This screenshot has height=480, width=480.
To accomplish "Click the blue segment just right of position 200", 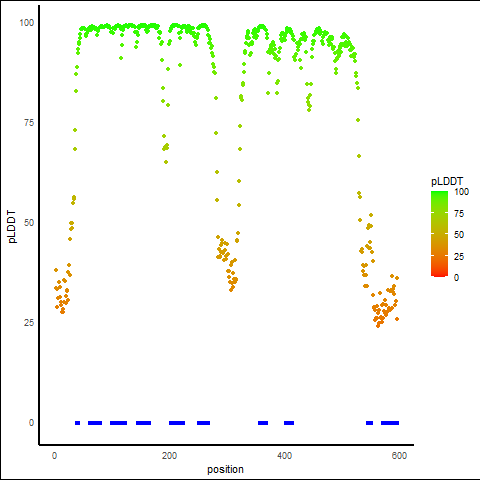I will tap(177, 423).
